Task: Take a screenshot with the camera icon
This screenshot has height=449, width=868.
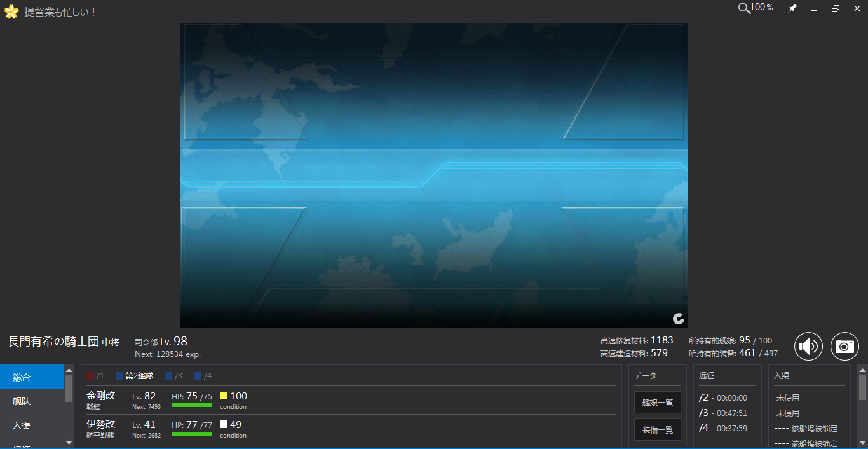Action: click(x=844, y=347)
